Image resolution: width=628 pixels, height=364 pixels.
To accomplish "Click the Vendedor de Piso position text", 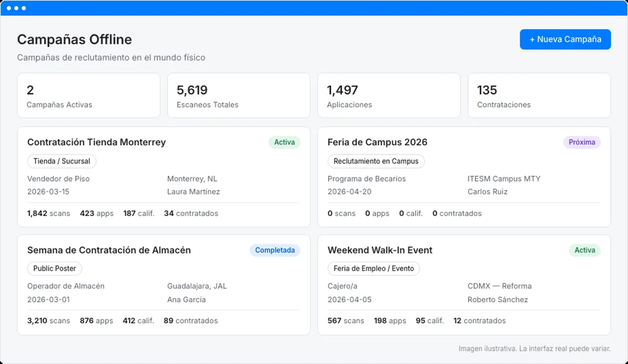I will 59,179.
